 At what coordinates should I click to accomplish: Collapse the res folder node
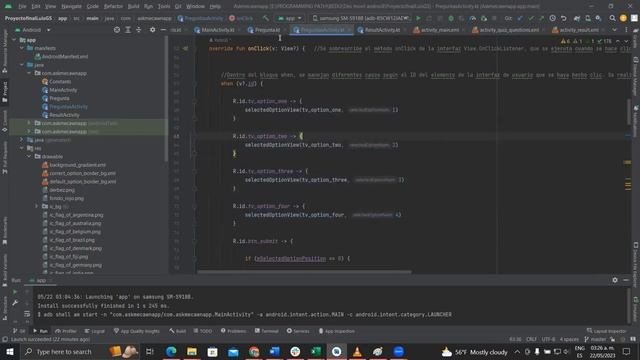click(x=22, y=148)
